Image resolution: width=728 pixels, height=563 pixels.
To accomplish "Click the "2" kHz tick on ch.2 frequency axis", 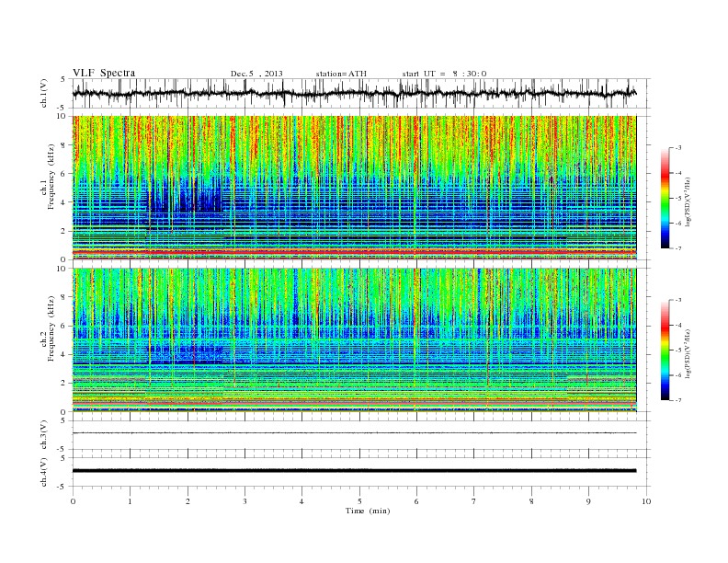I will pyautogui.click(x=63, y=384).
